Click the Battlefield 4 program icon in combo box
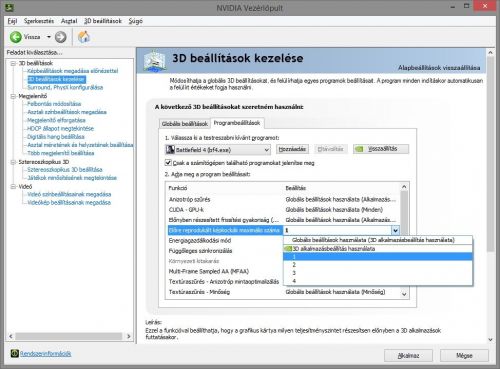 [x=170, y=149]
